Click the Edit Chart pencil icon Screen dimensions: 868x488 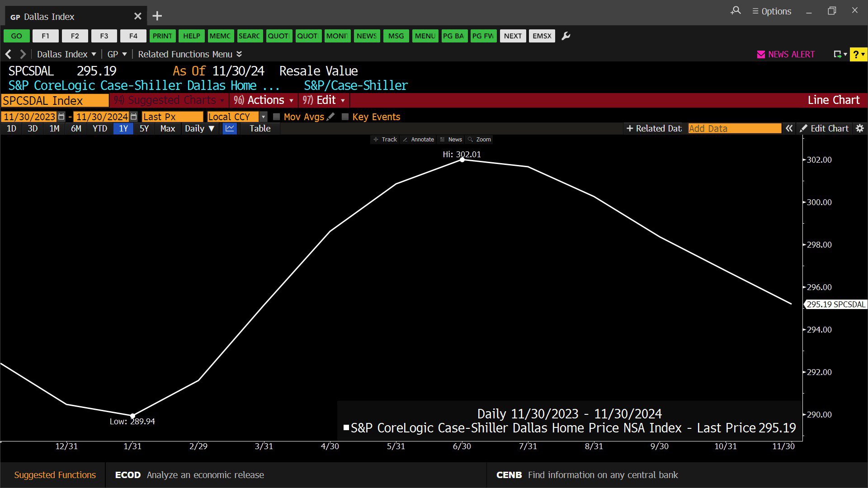803,128
